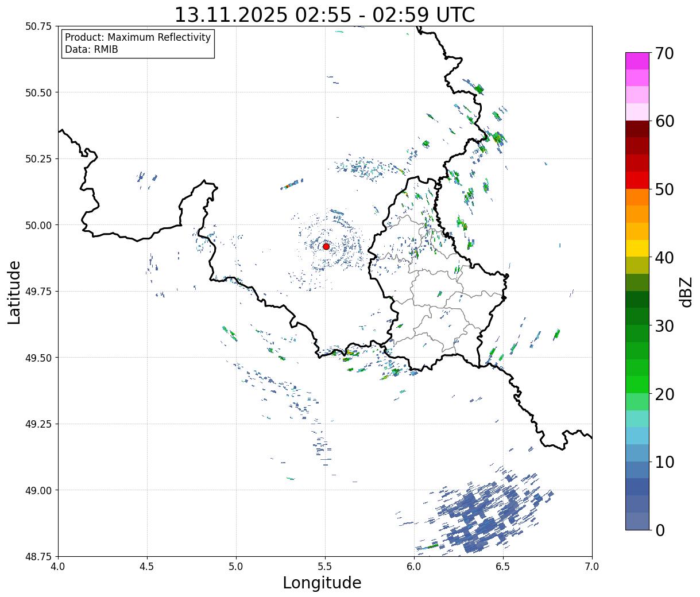Pick the bright magenta band topping the colorbar

637,61
